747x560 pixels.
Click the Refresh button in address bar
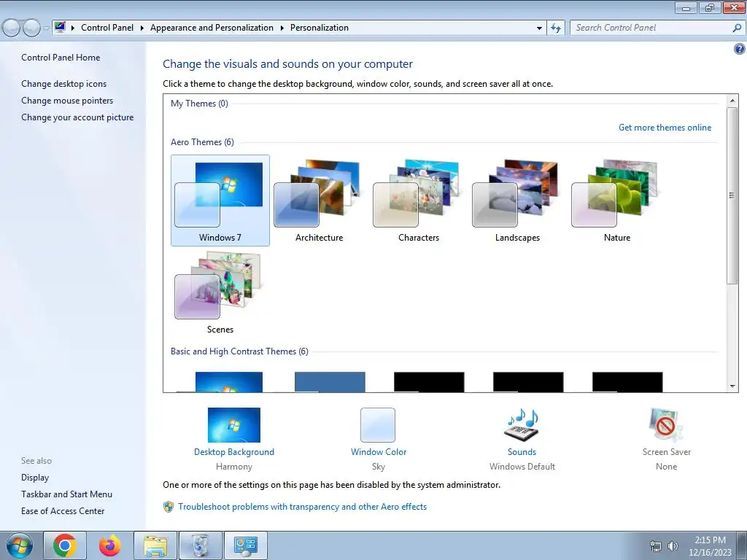coord(555,28)
